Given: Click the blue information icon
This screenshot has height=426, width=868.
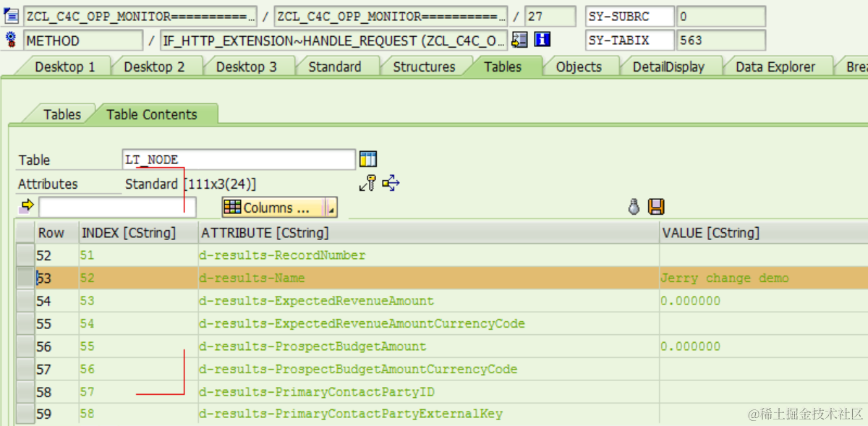Looking at the screenshot, I should pyautogui.click(x=542, y=40).
